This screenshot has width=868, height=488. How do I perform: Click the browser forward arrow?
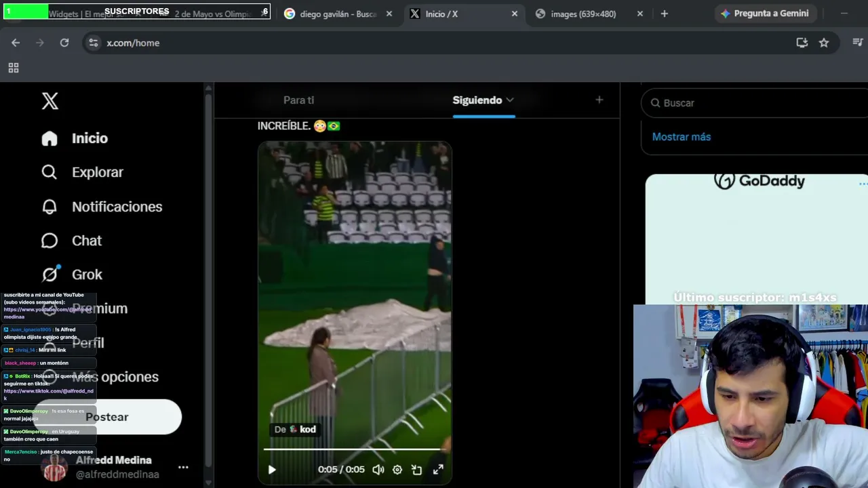[x=40, y=43]
